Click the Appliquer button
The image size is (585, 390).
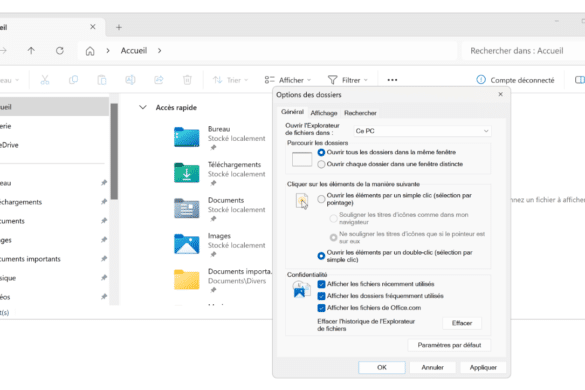[483, 367]
